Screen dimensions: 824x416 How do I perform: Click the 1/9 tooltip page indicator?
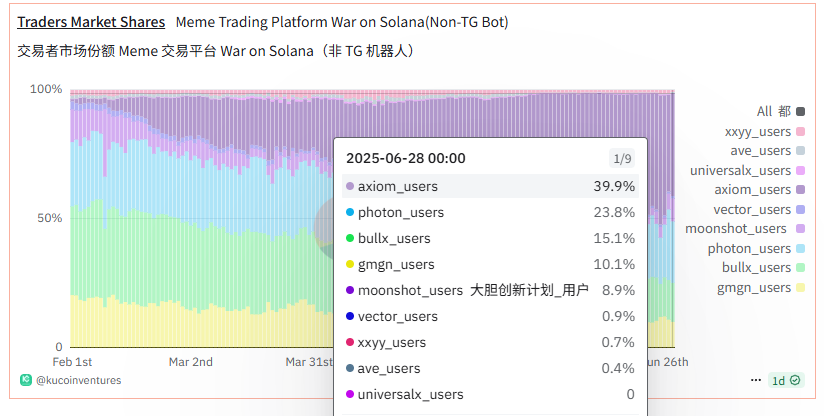(x=622, y=158)
